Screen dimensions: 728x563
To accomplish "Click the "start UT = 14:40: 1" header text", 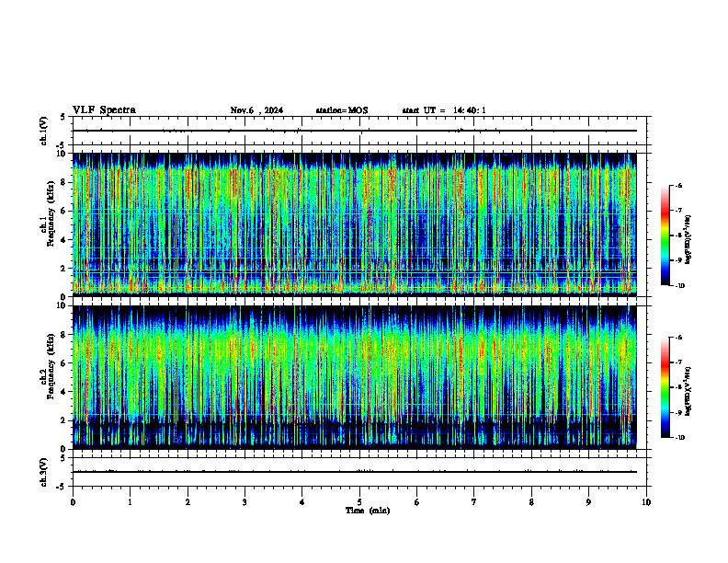I will click(x=444, y=110).
